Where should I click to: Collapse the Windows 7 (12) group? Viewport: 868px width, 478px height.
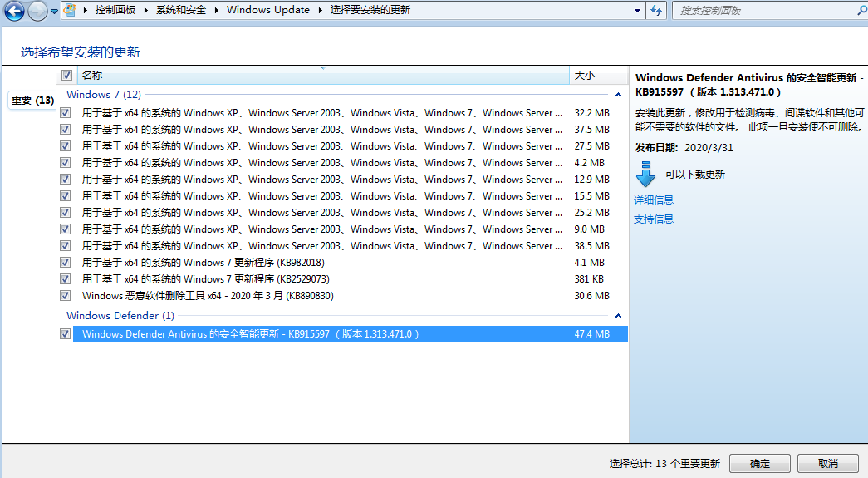pos(618,95)
